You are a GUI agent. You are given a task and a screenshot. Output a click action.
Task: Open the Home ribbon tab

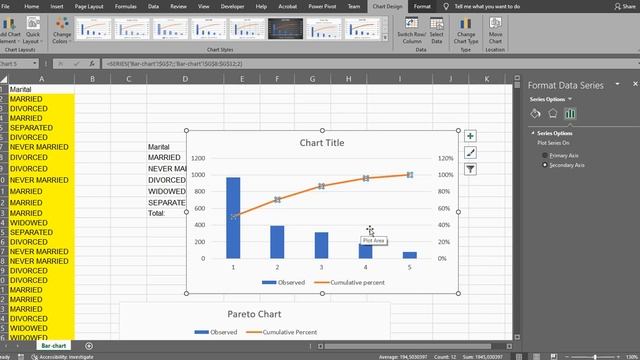[31, 6]
